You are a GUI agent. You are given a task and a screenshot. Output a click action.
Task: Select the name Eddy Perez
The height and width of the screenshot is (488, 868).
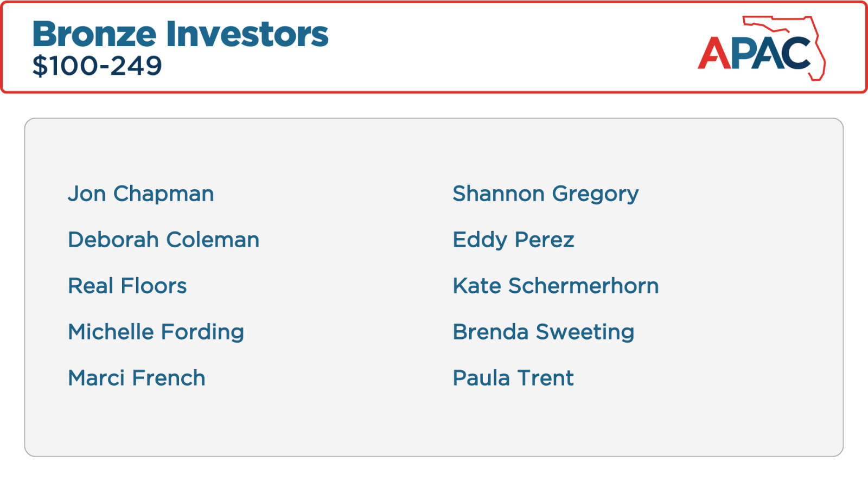coord(513,240)
